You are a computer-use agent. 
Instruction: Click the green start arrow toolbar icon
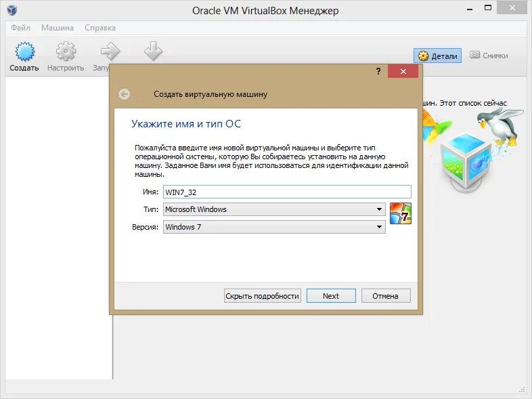tap(110, 51)
